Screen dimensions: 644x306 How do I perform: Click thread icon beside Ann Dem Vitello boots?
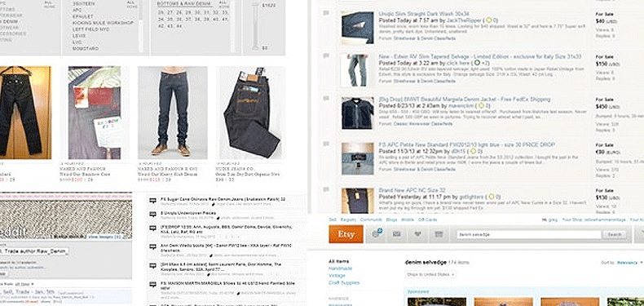(x=152, y=246)
